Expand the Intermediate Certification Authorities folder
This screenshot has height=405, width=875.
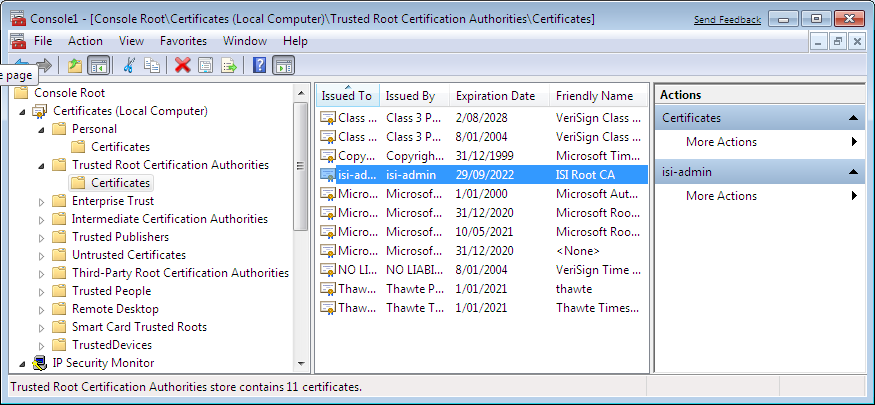41,219
